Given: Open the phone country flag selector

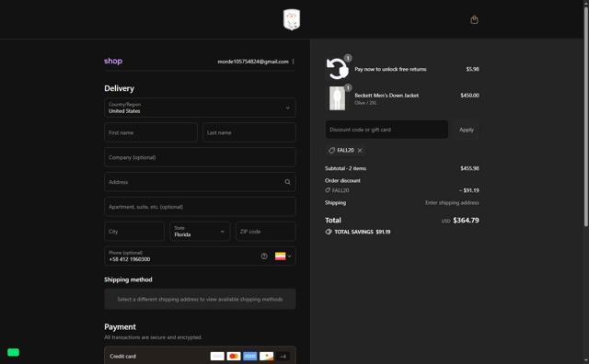Looking at the screenshot, I should click(283, 256).
